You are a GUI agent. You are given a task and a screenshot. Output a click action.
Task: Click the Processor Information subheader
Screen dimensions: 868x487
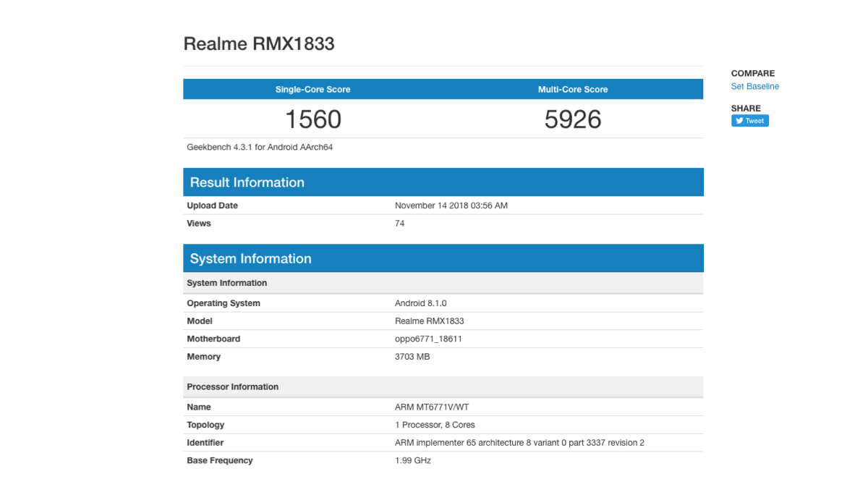click(232, 387)
